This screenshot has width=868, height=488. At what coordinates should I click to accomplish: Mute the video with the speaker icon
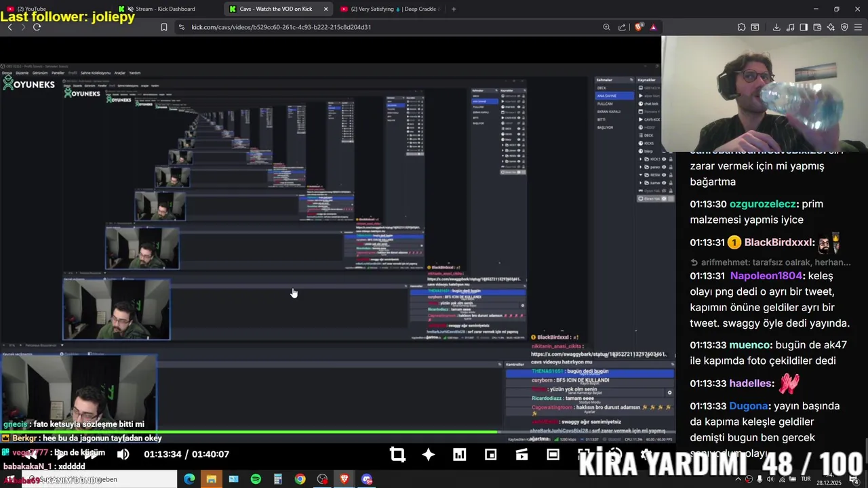click(123, 454)
